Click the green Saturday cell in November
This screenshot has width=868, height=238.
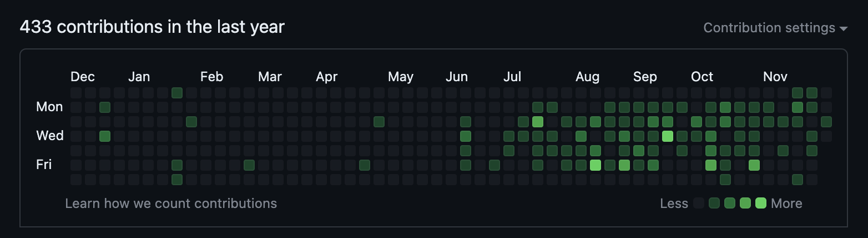coord(798,180)
